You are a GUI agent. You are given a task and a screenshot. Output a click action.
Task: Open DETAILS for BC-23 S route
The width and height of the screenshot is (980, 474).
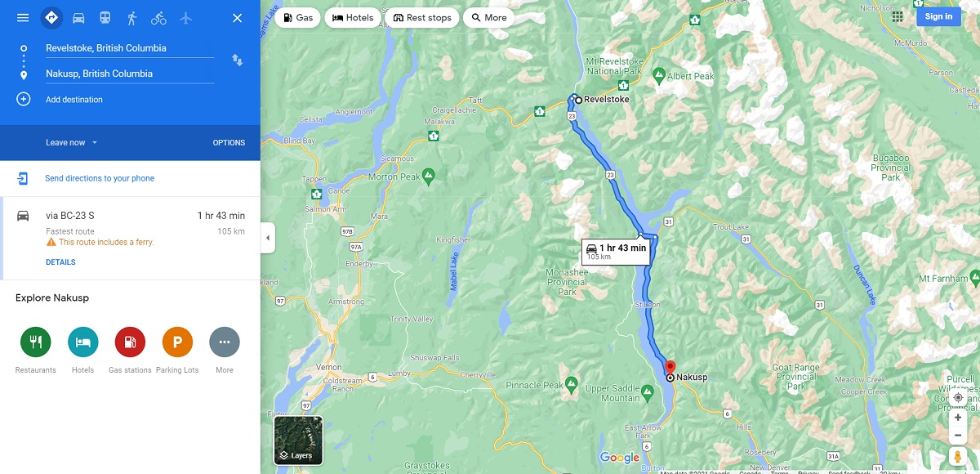pyautogui.click(x=60, y=262)
